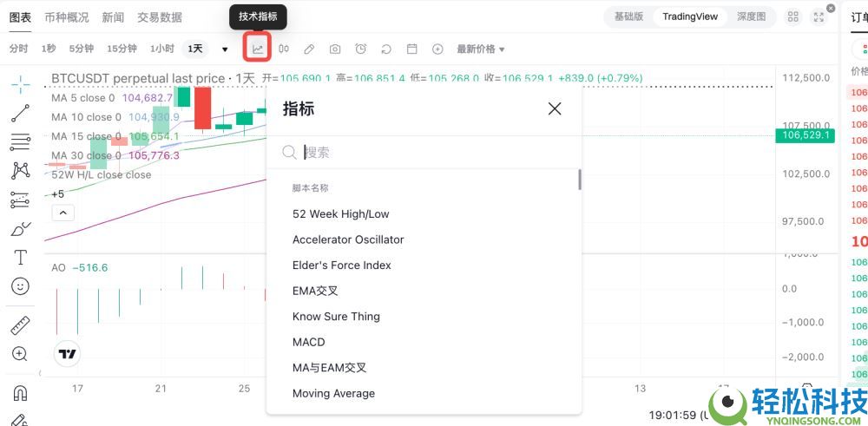Click the refresh/reset chart icon
This screenshot has height=426, width=868.
(386, 49)
